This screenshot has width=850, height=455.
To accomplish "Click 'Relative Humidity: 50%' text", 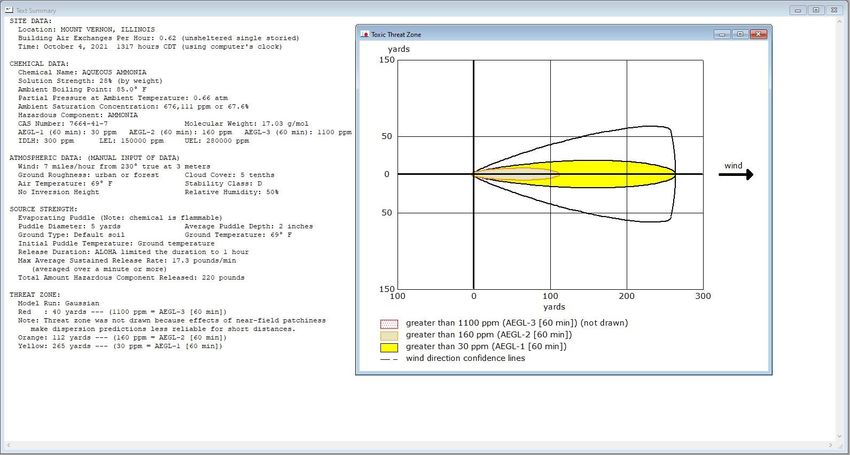I will coord(231,192).
